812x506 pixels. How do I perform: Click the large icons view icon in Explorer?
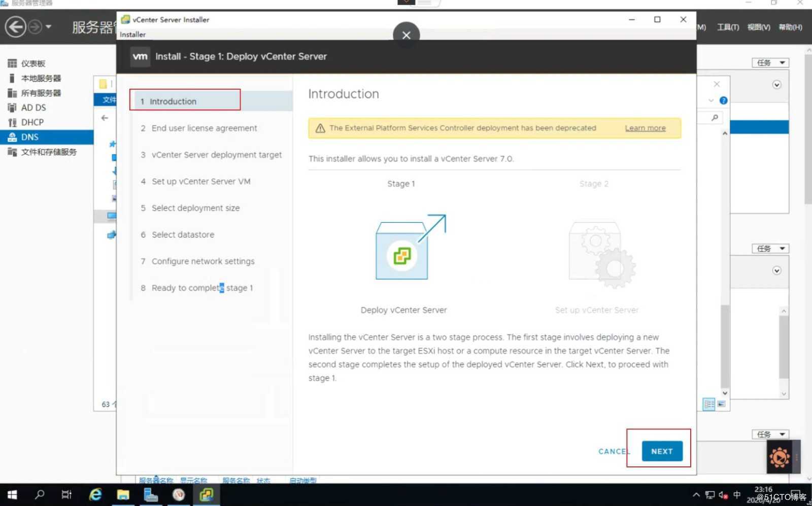[x=721, y=404]
